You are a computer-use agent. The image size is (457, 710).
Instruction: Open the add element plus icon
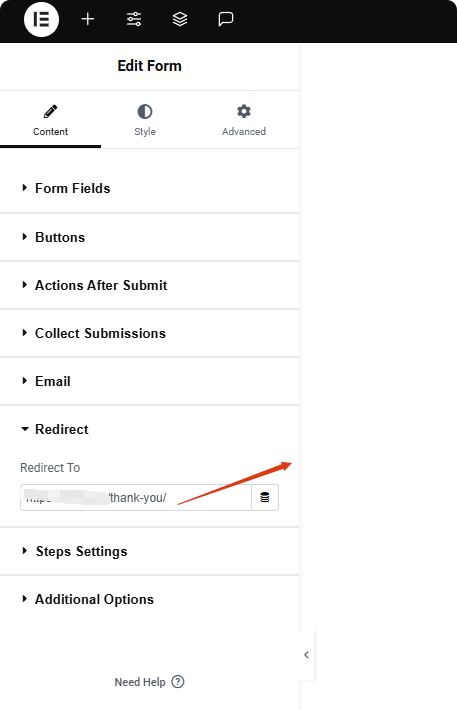pyautogui.click(x=87, y=19)
